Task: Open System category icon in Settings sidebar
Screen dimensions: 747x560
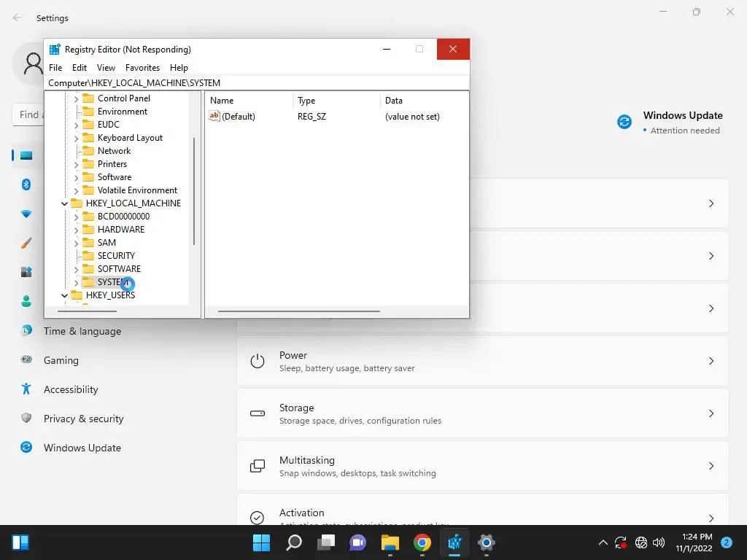Action: click(x=26, y=155)
